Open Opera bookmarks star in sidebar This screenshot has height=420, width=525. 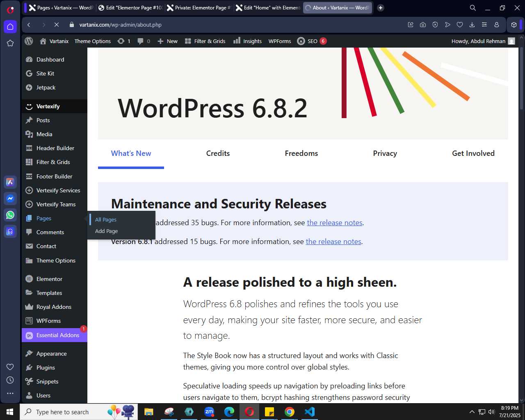click(x=10, y=43)
